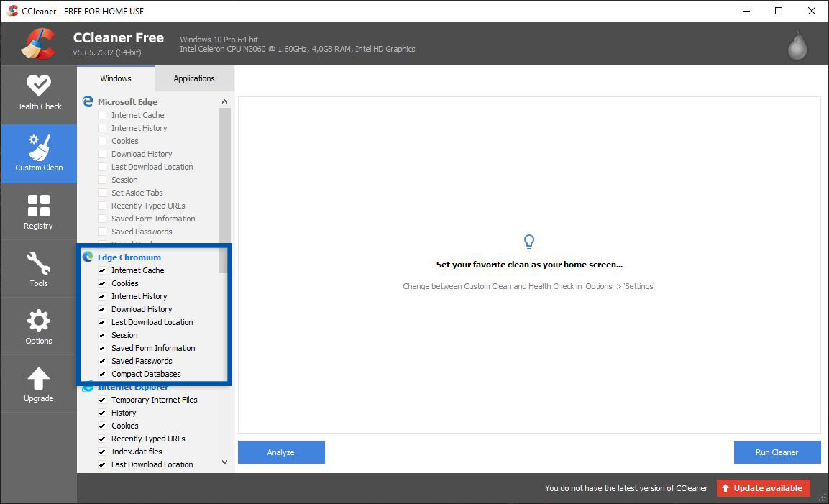Select the Tools wrench icon
The image size is (829, 504).
click(39, 263)
